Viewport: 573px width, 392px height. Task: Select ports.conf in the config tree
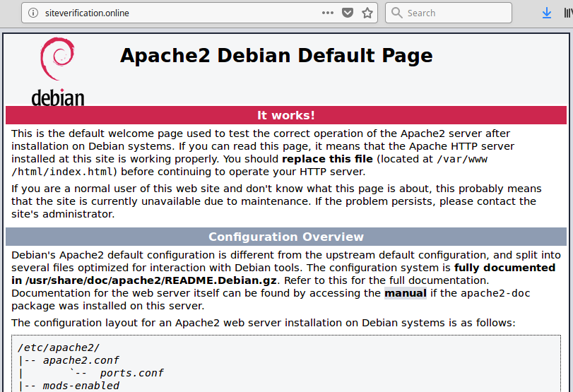(x=131, y=373)
